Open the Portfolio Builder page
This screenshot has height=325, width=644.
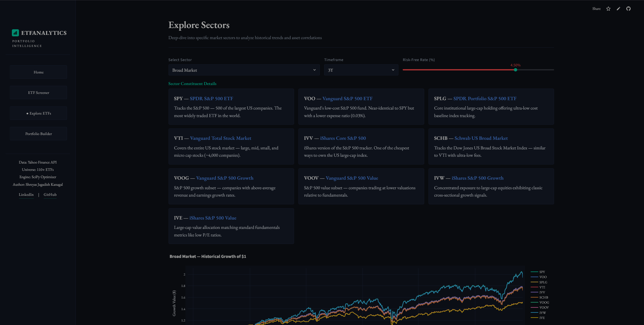coord(38,134)
